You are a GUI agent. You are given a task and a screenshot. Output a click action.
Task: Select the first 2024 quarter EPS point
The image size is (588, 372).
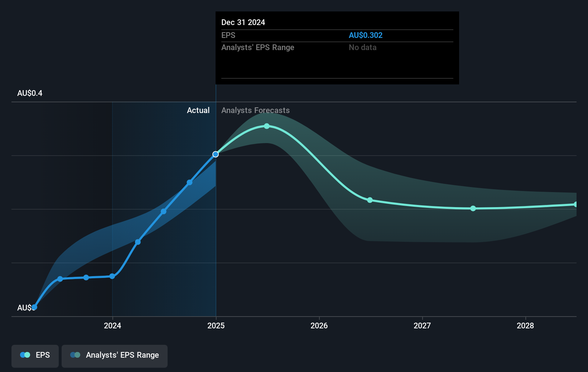click(x=138, y=242)
